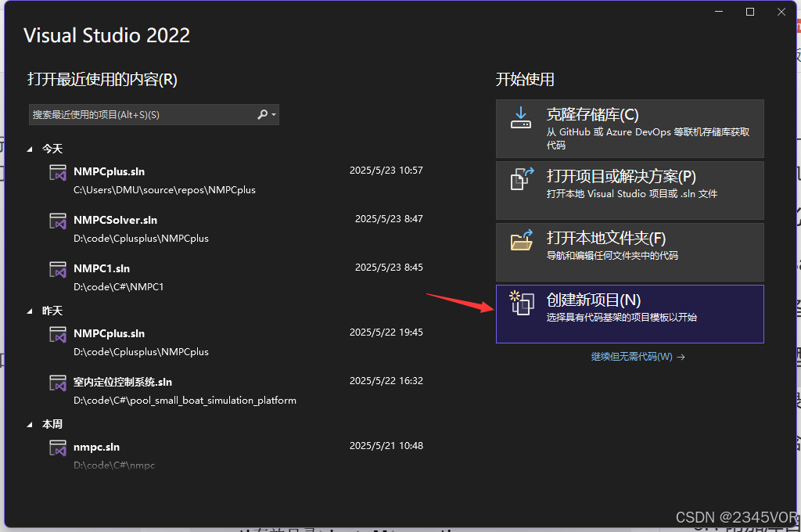Click timestamp 2025/5/21 10:48
801x532 pixels.
[x=386, y=446]
